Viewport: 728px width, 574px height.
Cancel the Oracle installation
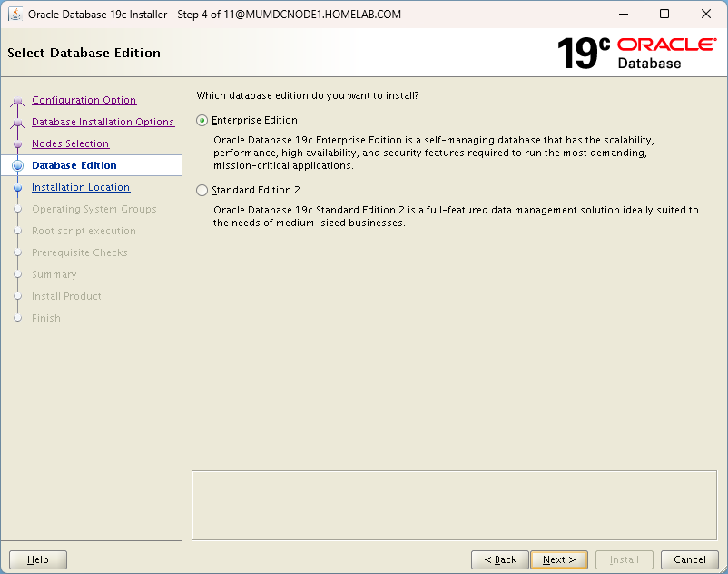(689, 559)
